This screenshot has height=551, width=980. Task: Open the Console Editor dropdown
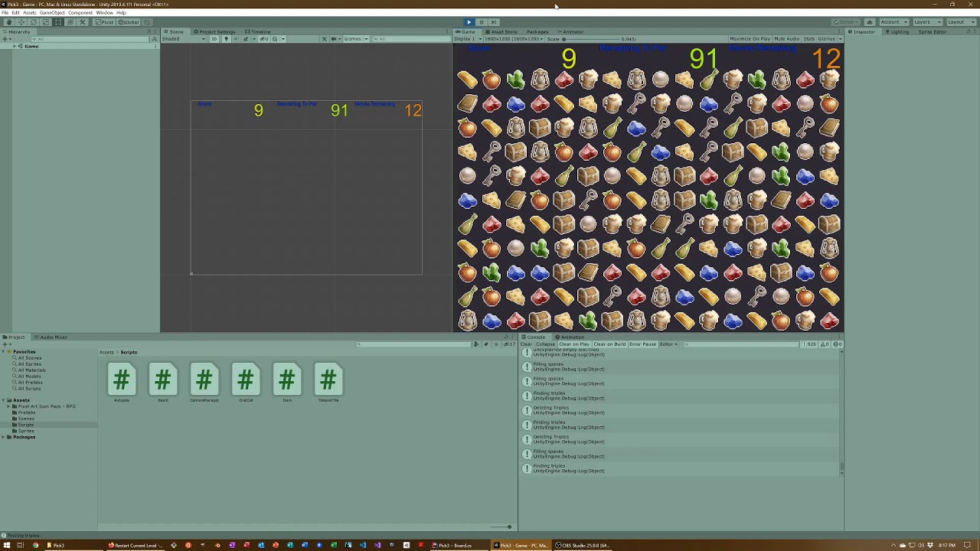668,344
